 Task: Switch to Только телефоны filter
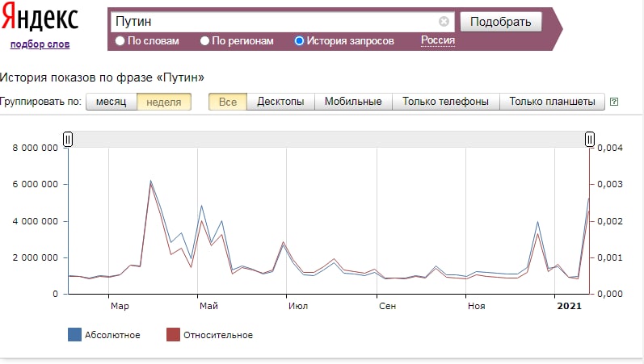click(x=445, y=102)
